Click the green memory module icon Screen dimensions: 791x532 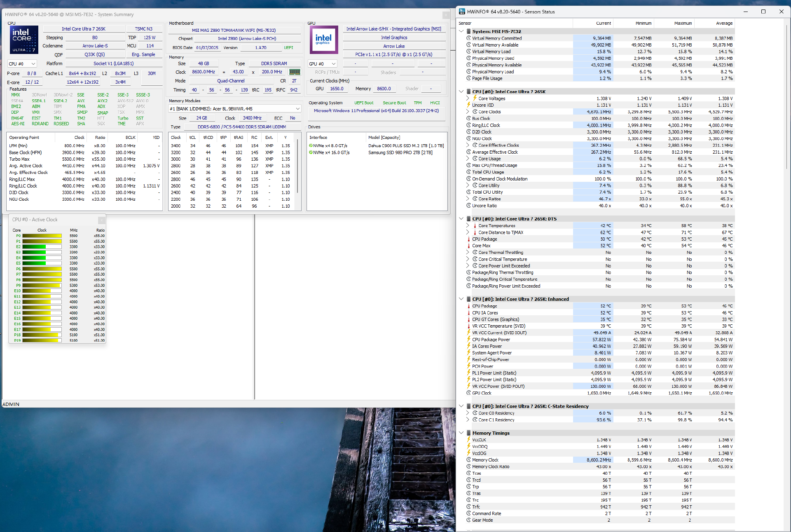295,72
